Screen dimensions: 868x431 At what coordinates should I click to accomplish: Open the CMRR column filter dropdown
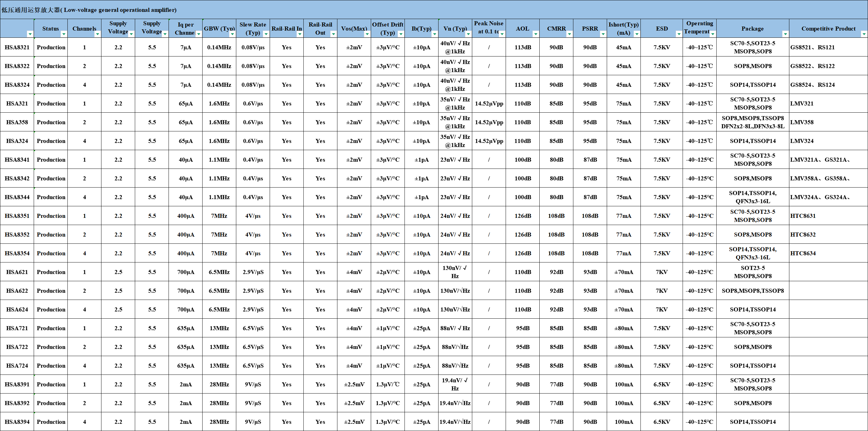(x=569, y=34)
